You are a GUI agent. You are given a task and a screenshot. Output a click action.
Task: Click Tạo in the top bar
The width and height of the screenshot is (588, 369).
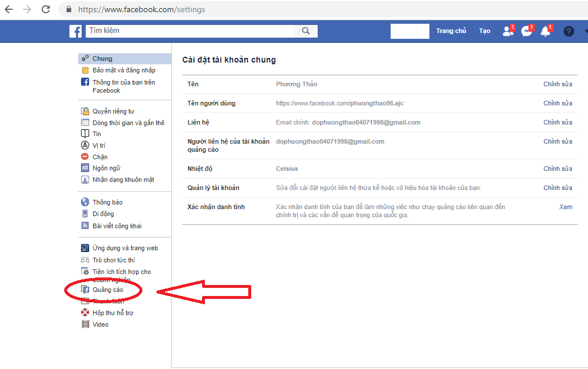click(x=484, y=31)
